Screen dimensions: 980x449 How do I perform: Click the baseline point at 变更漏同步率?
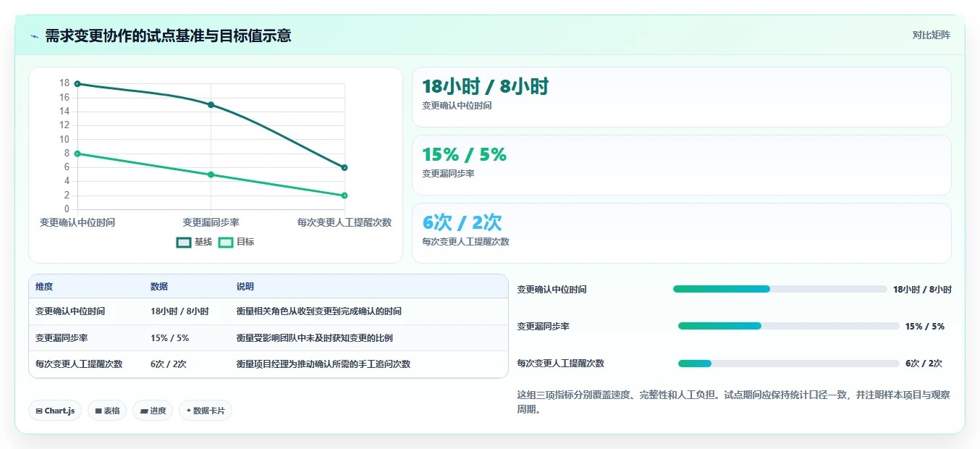[211, 105]
